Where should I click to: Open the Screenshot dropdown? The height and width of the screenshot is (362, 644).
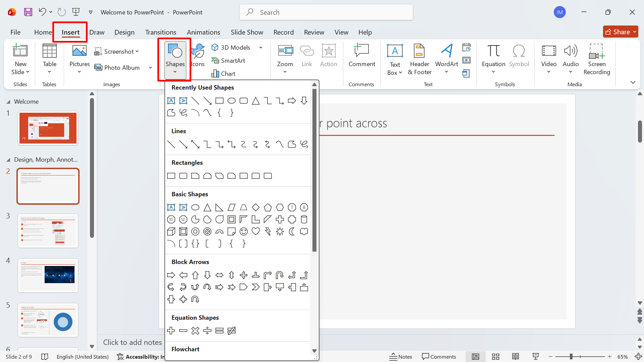(x=116, y=51)
